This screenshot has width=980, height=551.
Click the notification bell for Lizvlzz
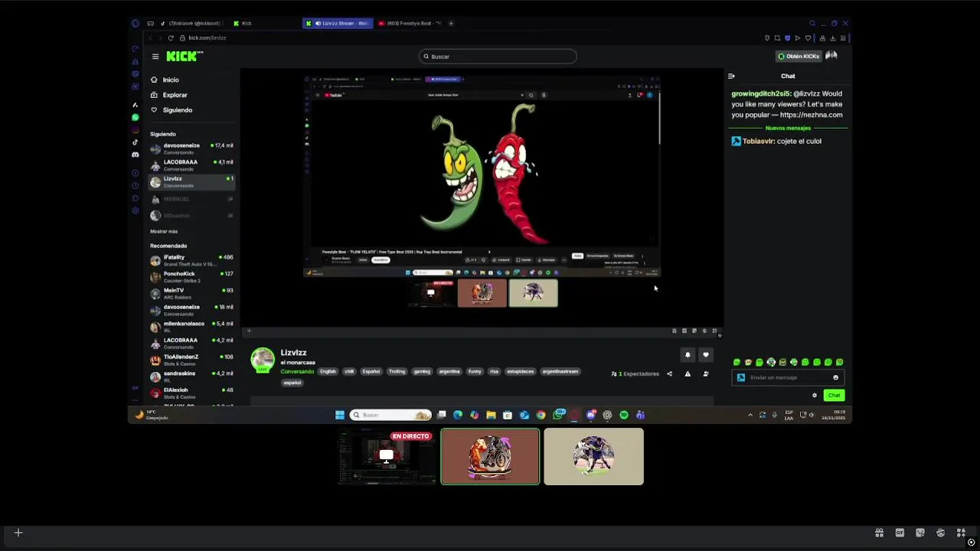point(688,354)
